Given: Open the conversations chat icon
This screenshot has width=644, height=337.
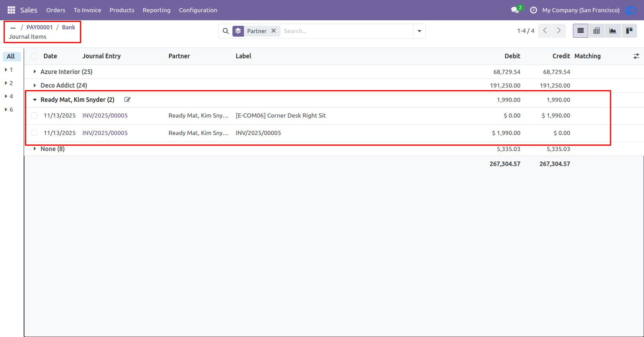Looking at the screenshot, I should pos(515,10).
